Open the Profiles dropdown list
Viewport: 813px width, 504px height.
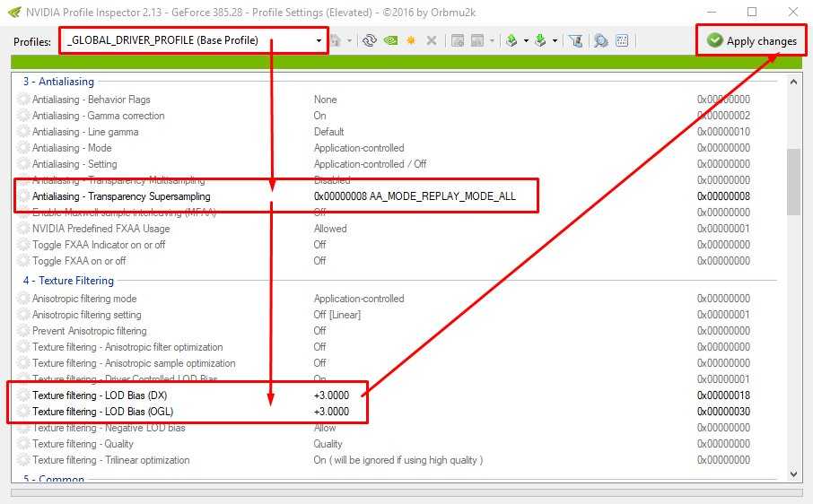319,41
